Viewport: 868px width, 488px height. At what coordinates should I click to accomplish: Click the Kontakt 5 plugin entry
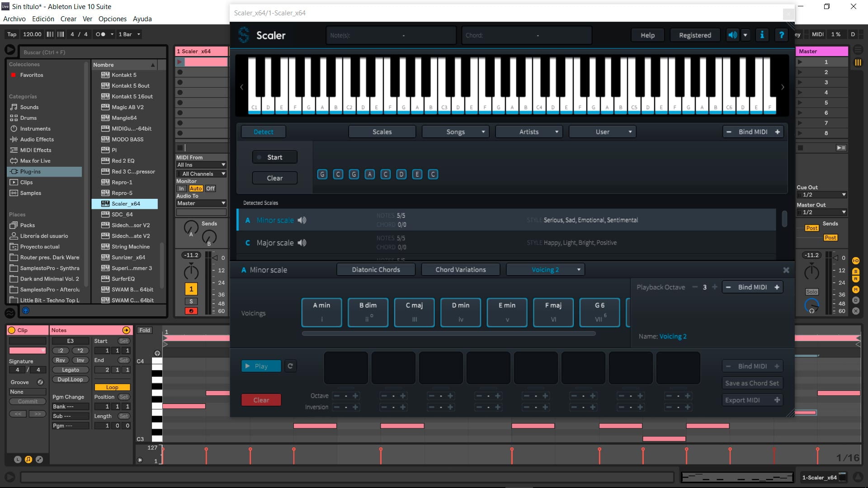(x=124, y=75)
